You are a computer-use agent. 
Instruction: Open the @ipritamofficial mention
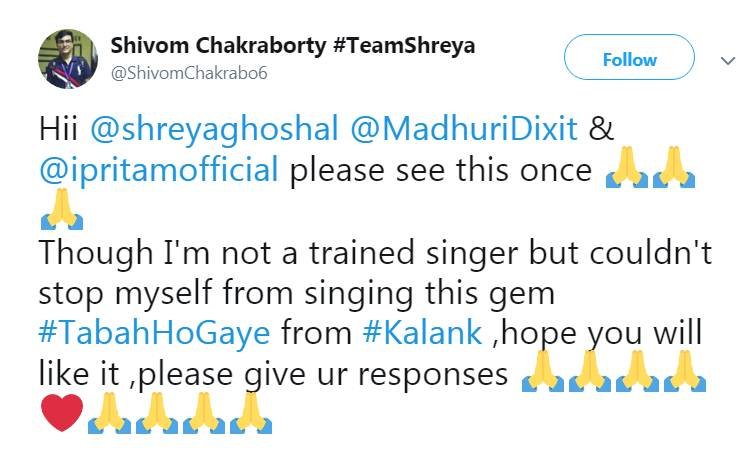(159, 170)
